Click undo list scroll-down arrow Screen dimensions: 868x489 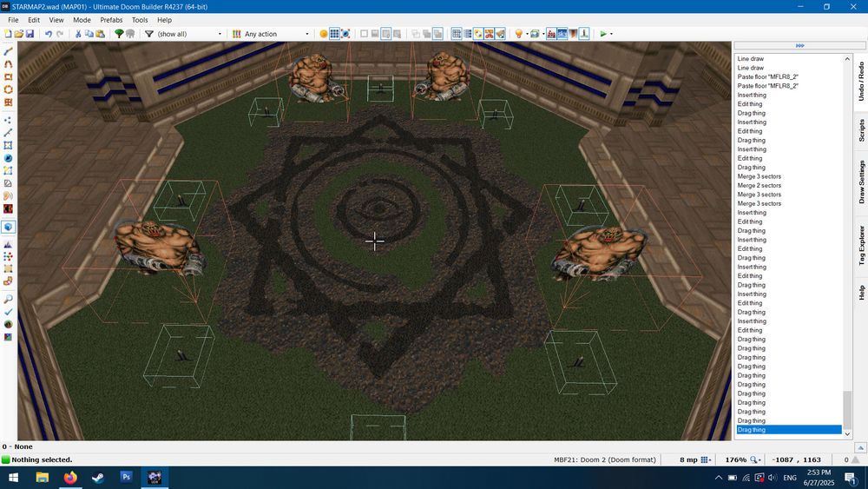click(847, 435)
